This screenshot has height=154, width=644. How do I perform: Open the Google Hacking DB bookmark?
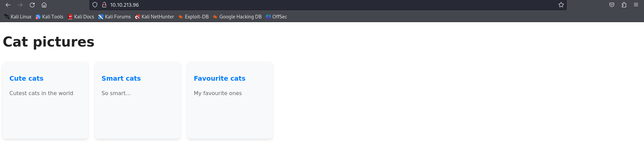[x=237, y=17]
